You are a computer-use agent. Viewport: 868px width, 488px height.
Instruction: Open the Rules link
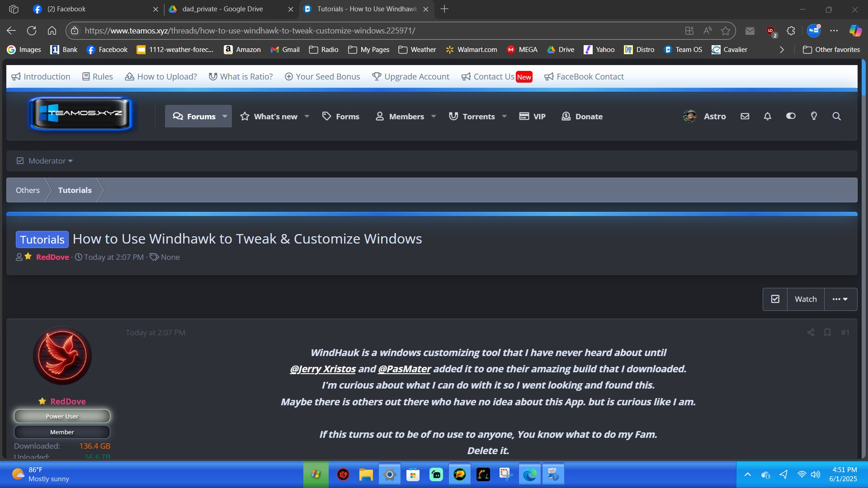pyautogui.click(x=98, y=76)
